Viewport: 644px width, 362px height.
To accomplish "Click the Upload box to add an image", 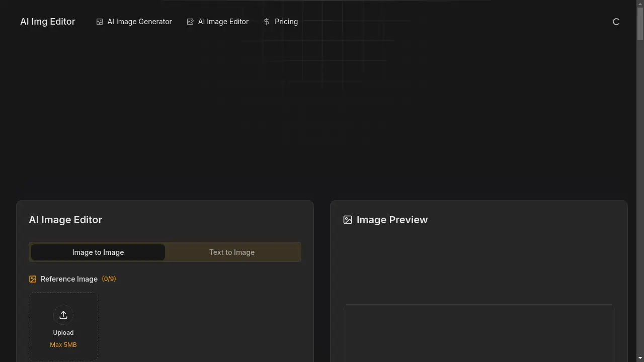I will click(x=63, y=326).
